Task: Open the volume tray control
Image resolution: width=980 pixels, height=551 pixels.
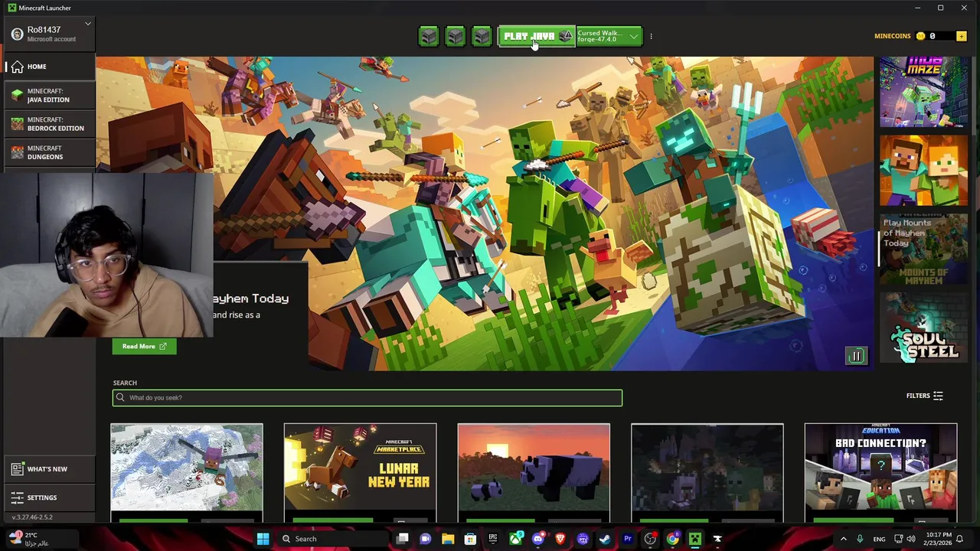Action: click(x=913, y=539)
